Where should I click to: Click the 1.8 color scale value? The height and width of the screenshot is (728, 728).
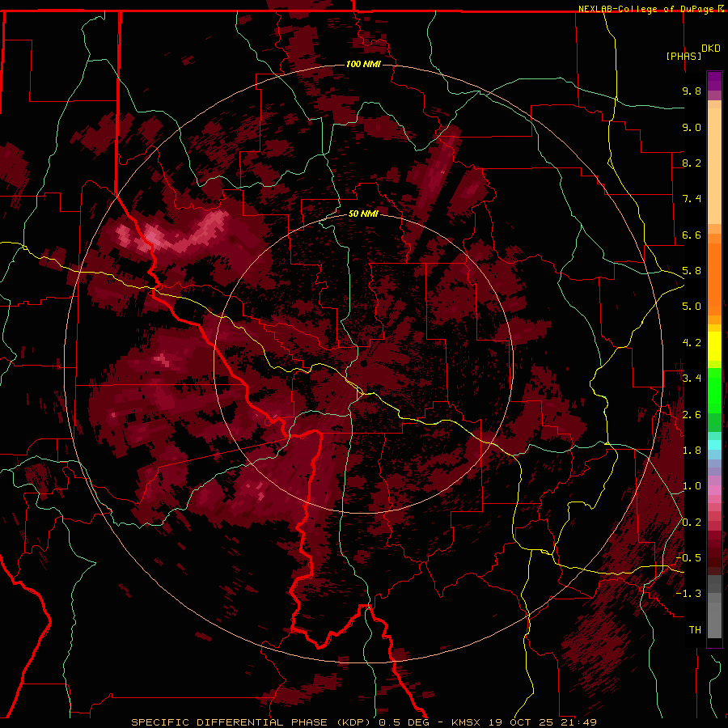click(x=692, y=451)
